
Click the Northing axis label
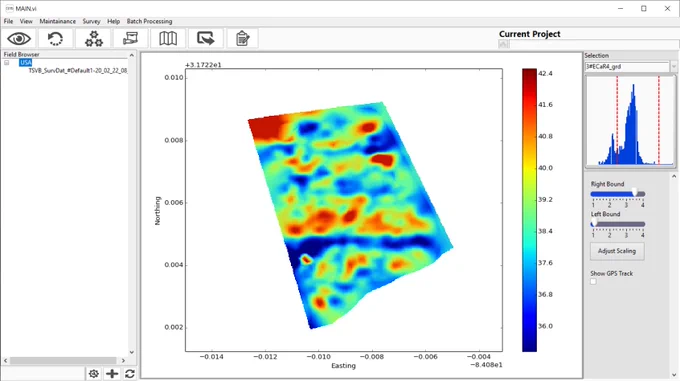pos(157,211)
